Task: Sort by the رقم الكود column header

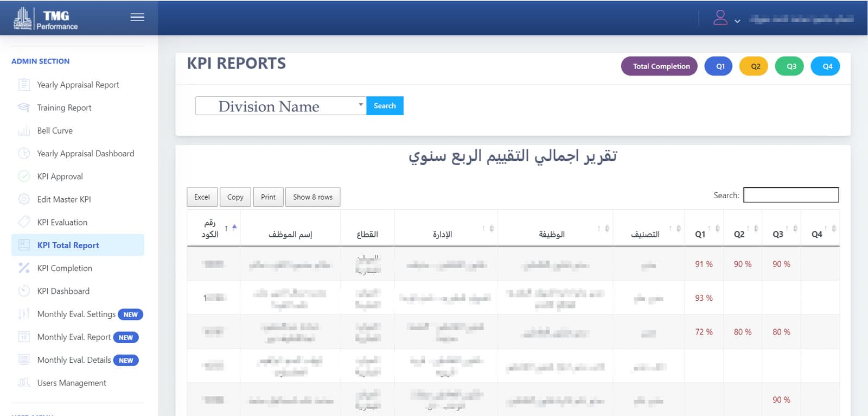Action: click(x=213, y=228)
